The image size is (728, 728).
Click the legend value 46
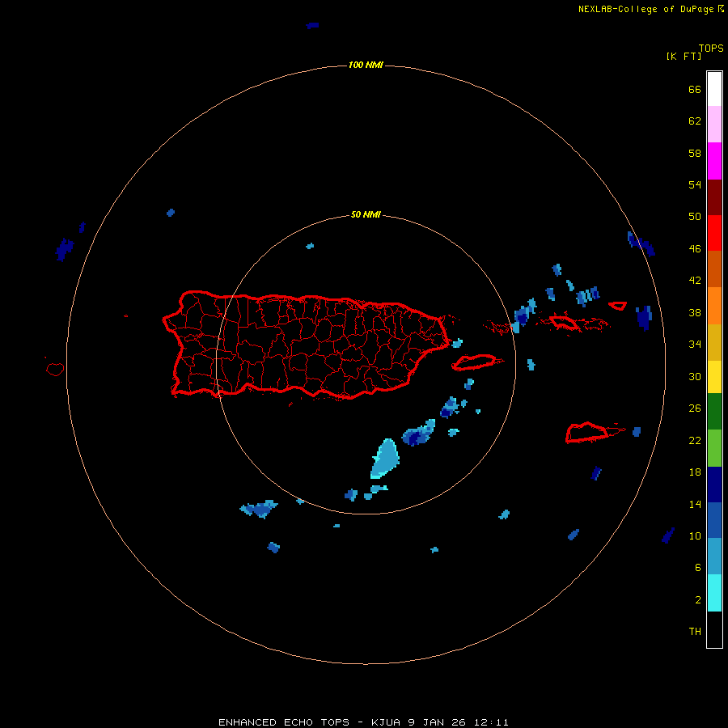[x=695, y=249]
